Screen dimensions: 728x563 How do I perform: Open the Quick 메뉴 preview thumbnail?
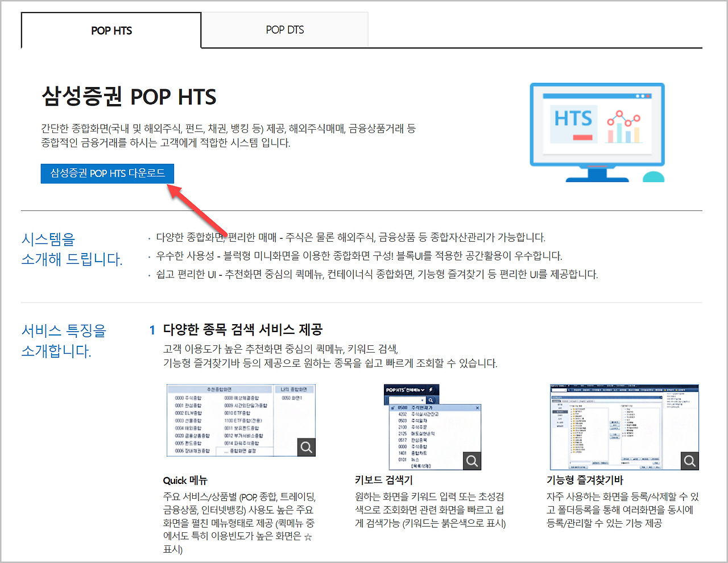click(x=241, y=420)
